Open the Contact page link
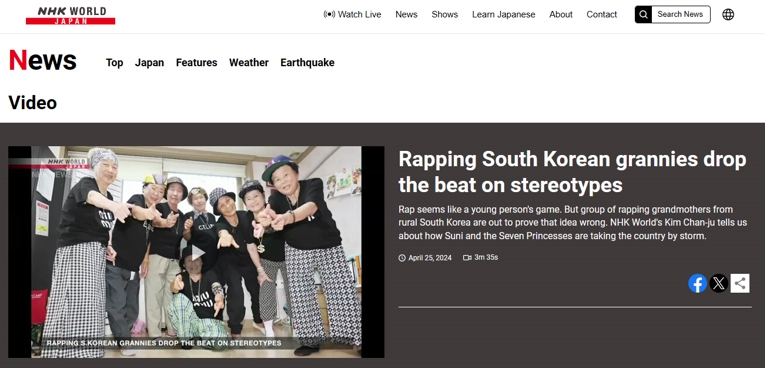 coord(602,15)
